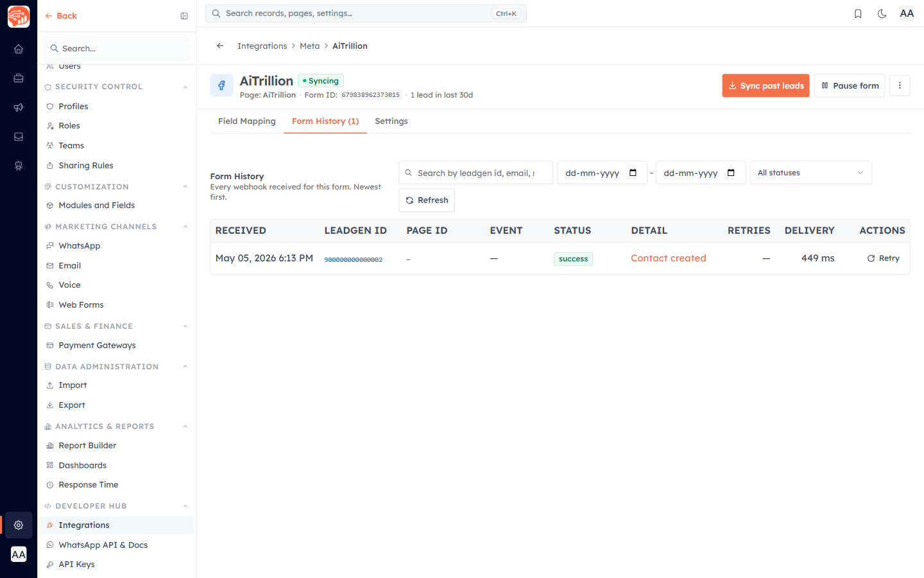Focus the global search records bar

(x=366, y=13)
